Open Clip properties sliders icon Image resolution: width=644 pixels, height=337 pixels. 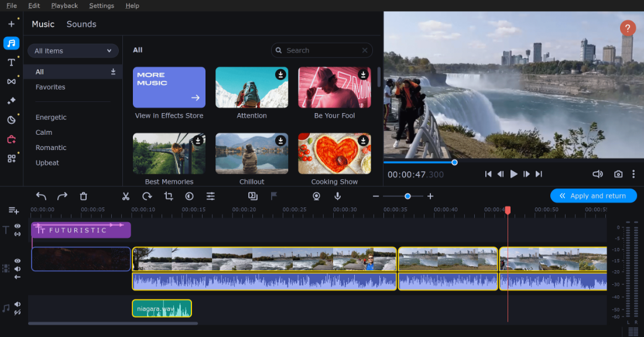211,196
